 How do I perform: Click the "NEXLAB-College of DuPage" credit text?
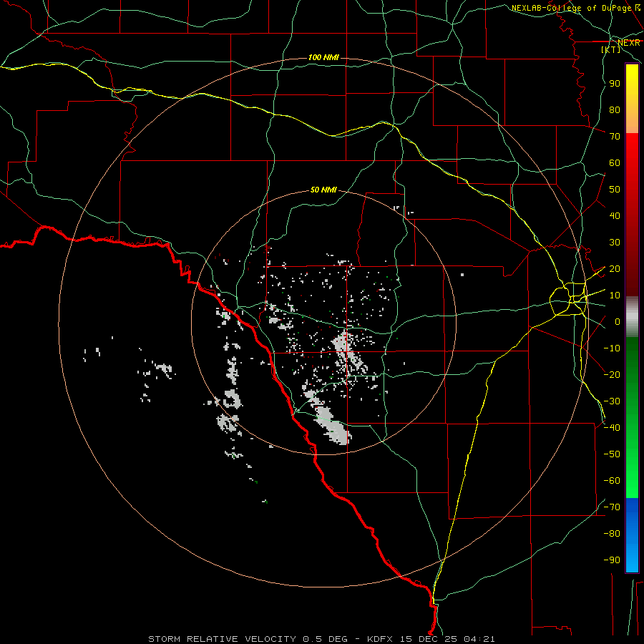pos(571,8)
